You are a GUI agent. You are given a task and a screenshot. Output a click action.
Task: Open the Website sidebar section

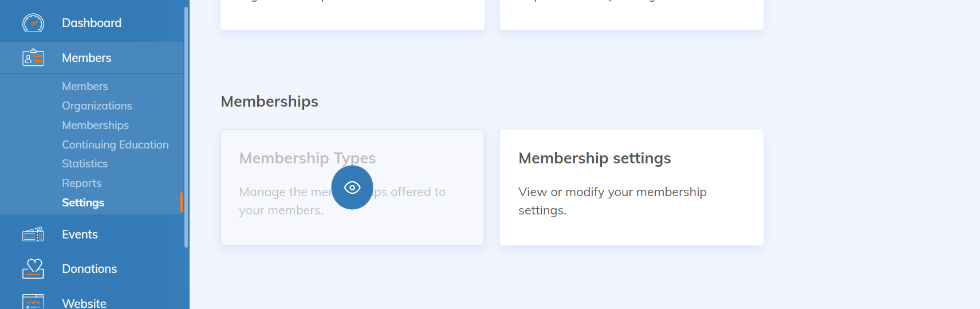click(84, 303)
